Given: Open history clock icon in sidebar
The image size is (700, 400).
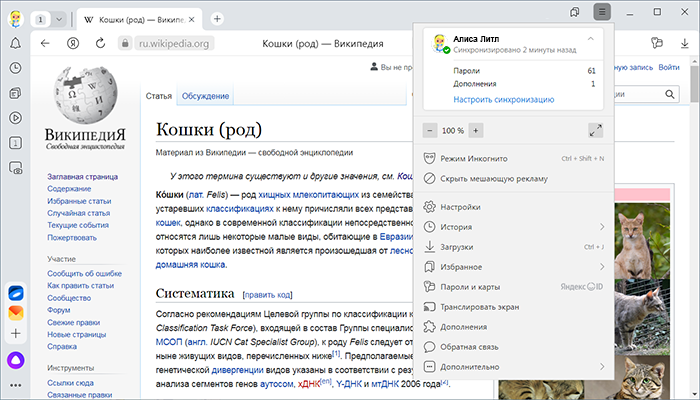Looking at the screenshot, I should (16, 68).
